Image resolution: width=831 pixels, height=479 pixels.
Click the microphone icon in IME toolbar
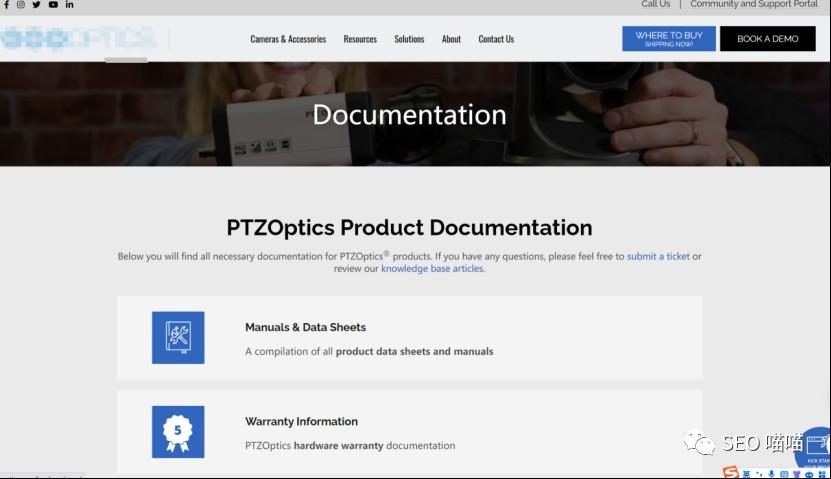tap(771, 474)
